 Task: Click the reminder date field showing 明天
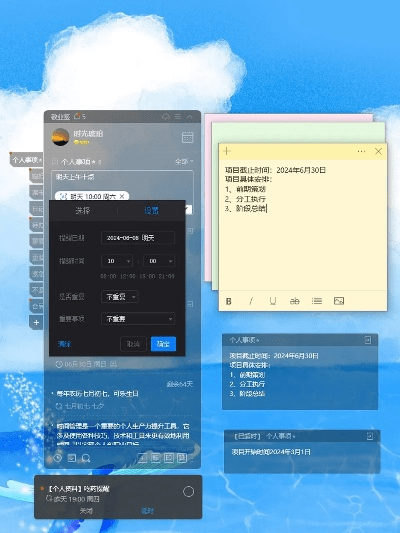point(138,238)
